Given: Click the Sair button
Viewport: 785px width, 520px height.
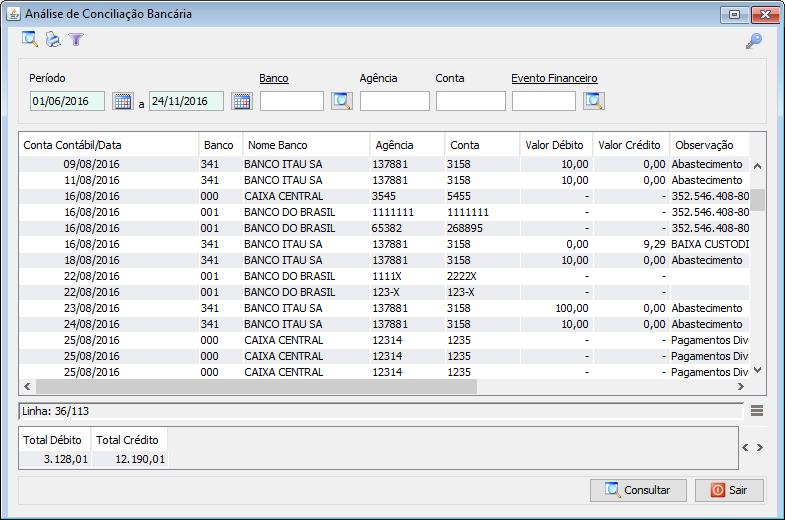Looking at the screenshot, I should pos(729,490).
